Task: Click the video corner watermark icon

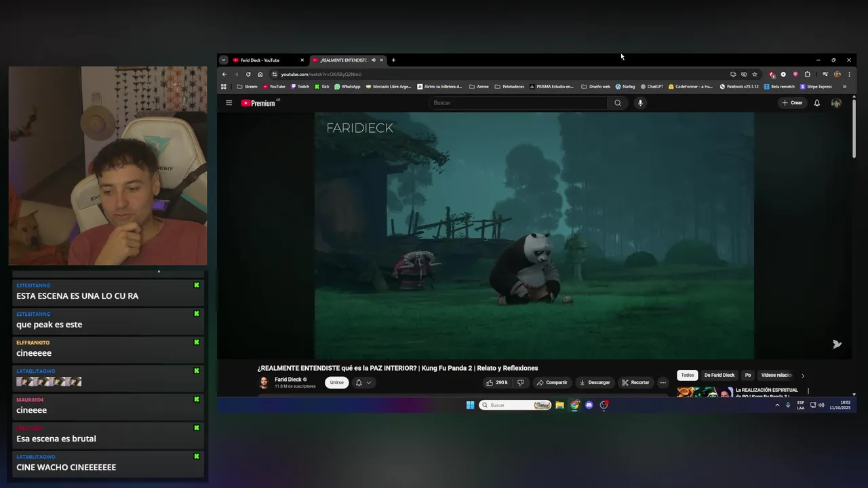Action: click(837, 344)
